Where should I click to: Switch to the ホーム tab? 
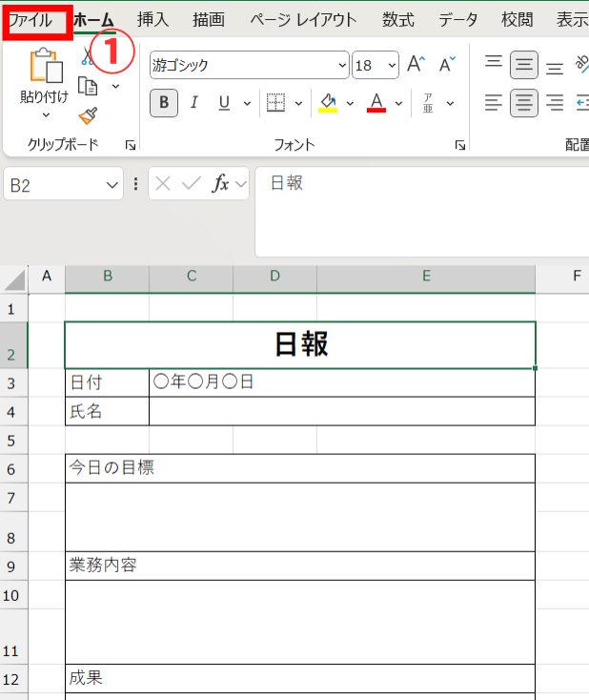94,21
